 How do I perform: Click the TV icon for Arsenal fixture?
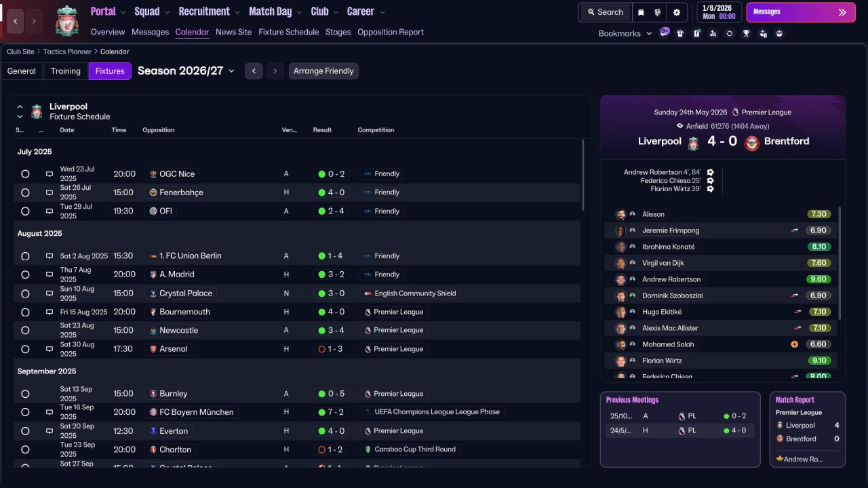coord(50,349)
